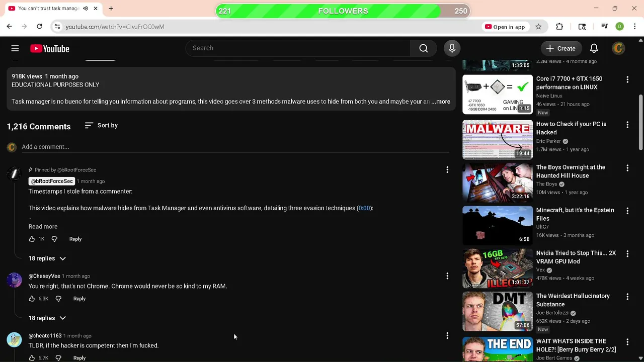Open options for The Boys Overnight video
This screenshot has height=362, width=644.
tap(627, 168)
